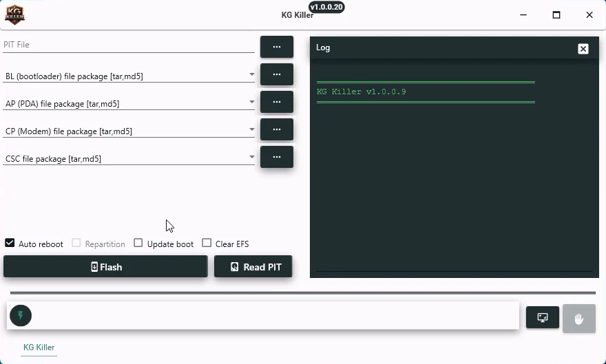Expand the BL bootloader file dropdown
The height and width of the screenshot is (364, 606).
[x=252, y=74]
